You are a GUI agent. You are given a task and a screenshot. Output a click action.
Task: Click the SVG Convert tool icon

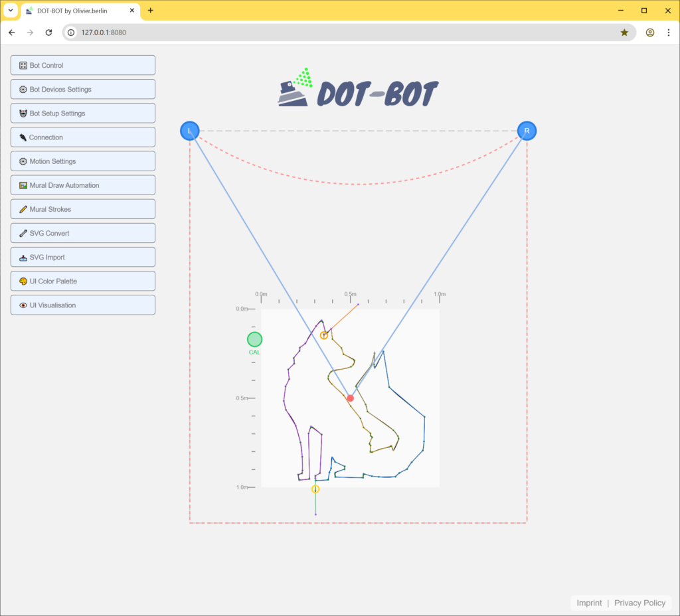click(x=23, y=234)
